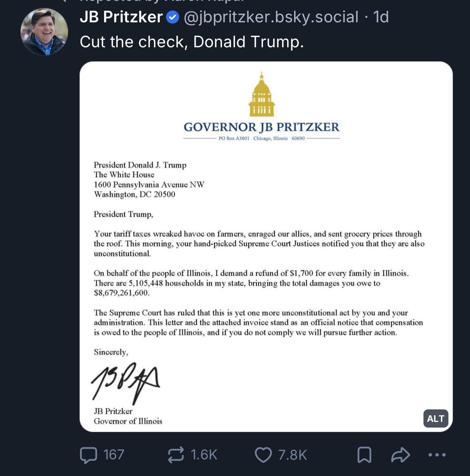Open JB Pritzker's profile avatar
The width and height of the screenshot is (470, 476).
[x=44, y=32]
